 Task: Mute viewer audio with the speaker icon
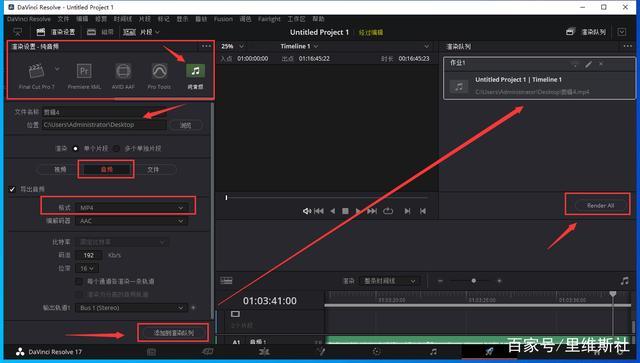[x=307, y=211]
